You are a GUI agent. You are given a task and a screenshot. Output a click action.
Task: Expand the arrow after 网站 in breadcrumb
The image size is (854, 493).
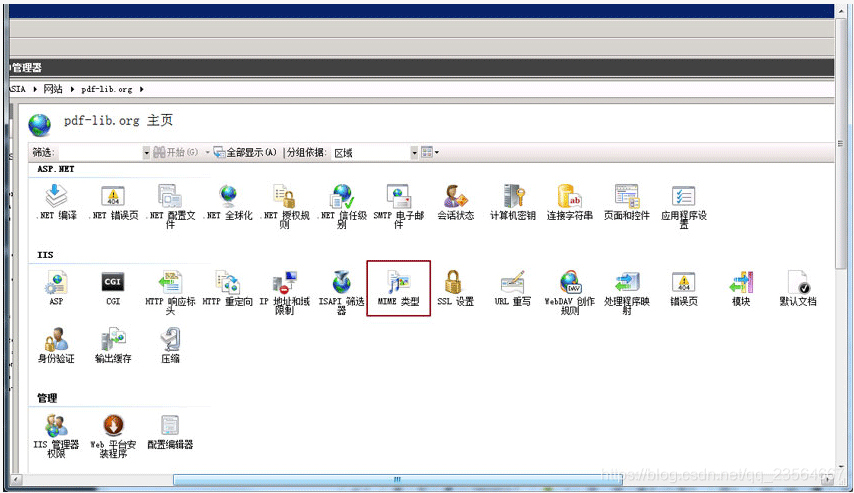[x=72, y=89]
